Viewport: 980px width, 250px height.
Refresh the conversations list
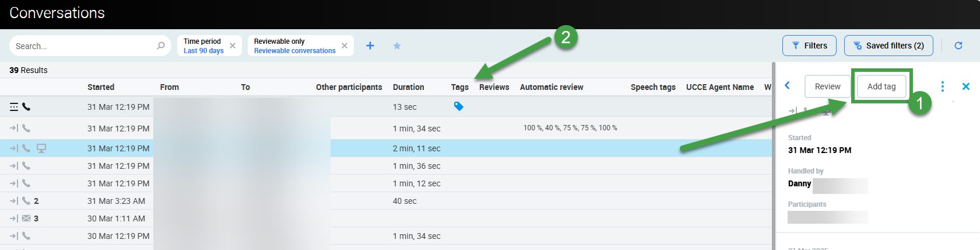coord(958,46)
